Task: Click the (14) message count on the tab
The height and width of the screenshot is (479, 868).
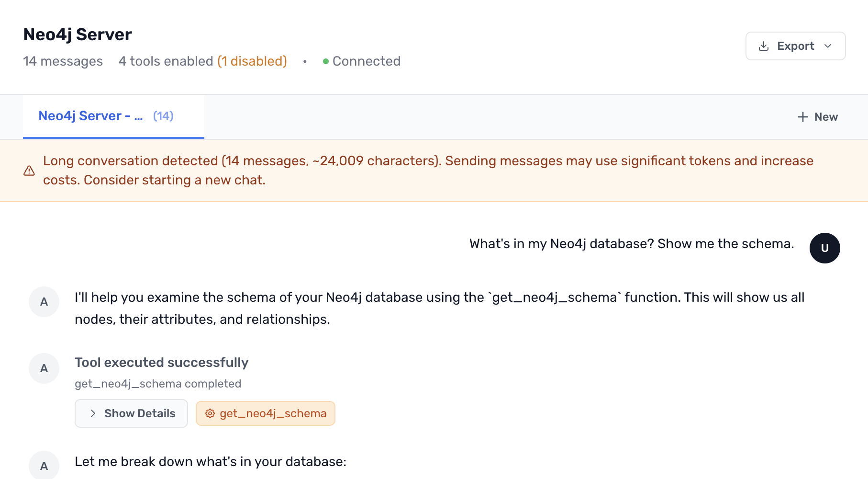Action: click(163, 116)
